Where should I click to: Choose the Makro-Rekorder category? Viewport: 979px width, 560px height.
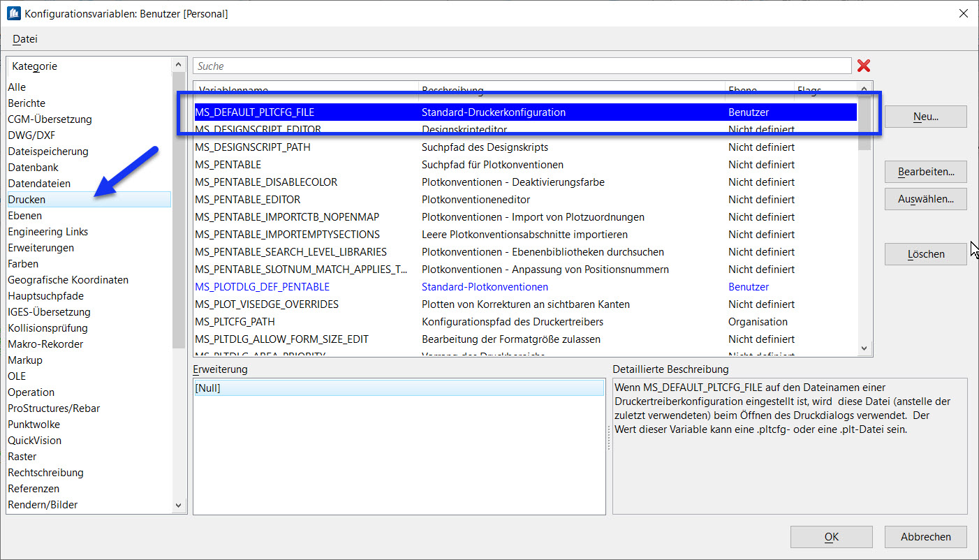(89, 344)
